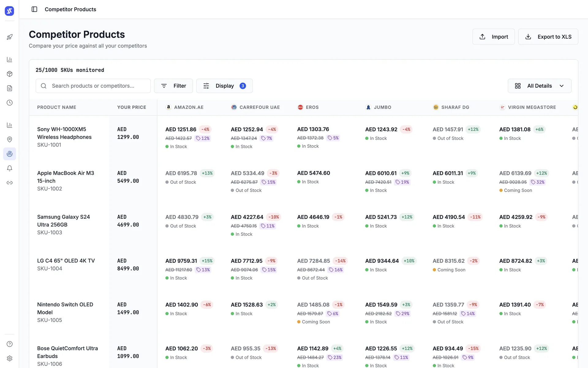This screenshot has height=368, width=588.
Task: Open the products package icon in sidebar
Action: pos(9,74)
